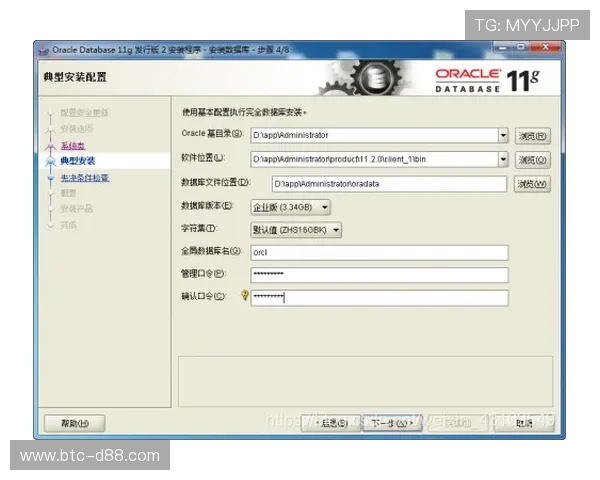Click the 取消 cancel button
The width and height of the screenshot is (600, 480).
pos(524,423)
